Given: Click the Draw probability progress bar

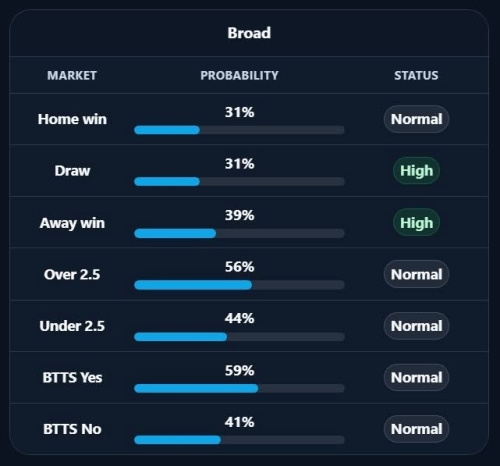Looking at the screenshot, I should (x=239, y=182).
